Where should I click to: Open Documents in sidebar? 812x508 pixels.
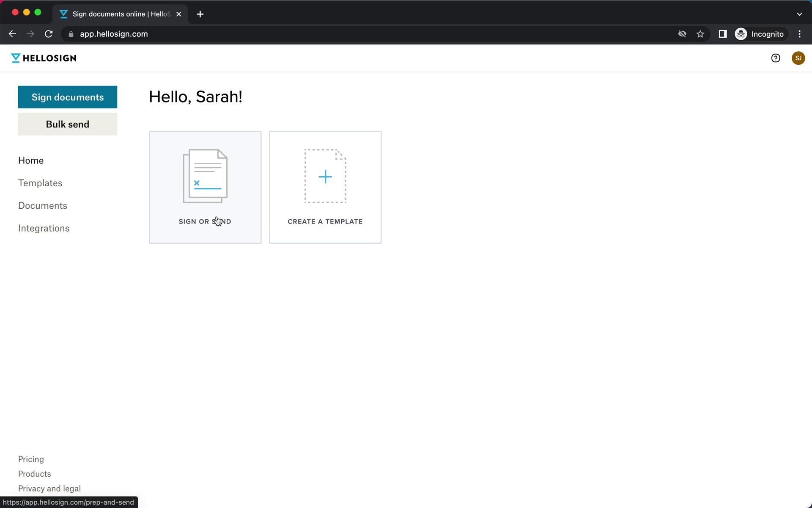[43, 206]
